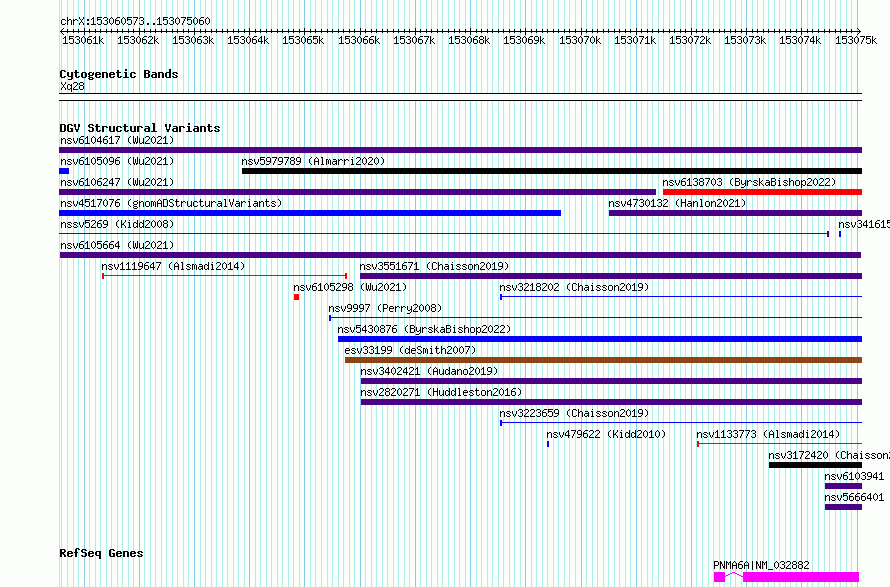Click the 153075k ruler tick label

click(x=856, y=40)
